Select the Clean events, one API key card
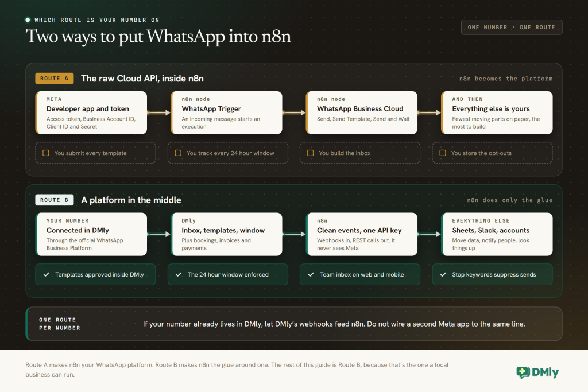Image resolution: width=588 pixels, height=392 pixels. 362,234
